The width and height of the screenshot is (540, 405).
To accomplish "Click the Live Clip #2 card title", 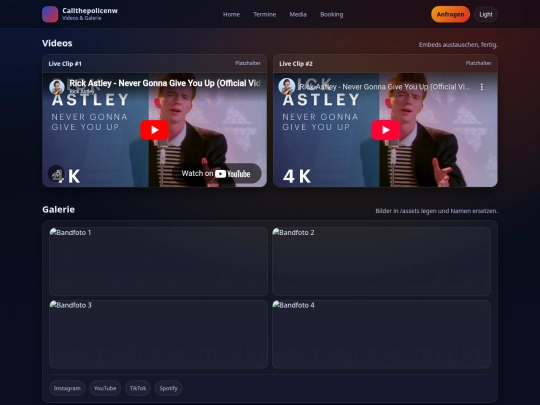I will (296, 64).
